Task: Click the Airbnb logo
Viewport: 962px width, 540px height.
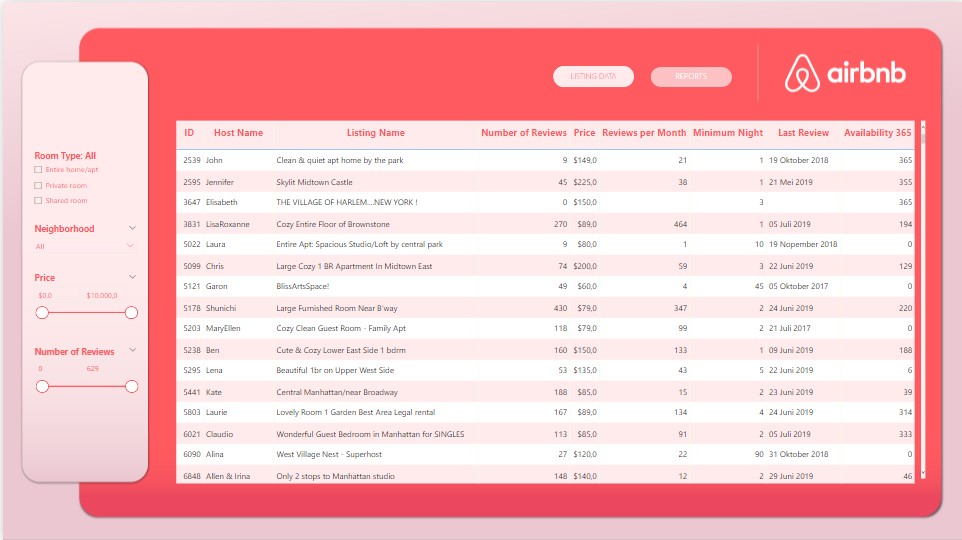Action: coord(845,73)
